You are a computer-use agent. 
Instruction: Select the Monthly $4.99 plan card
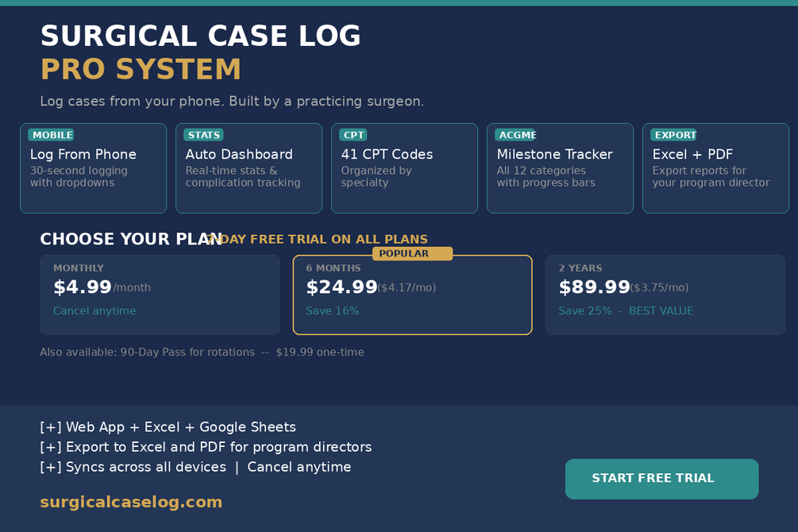[160, 295]
